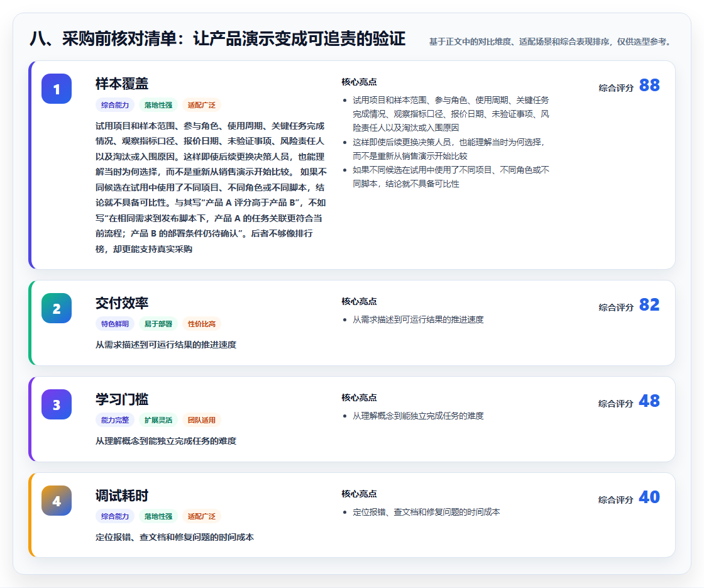The width and height of the screenshot is (704, 588).
Task: Click 综合评分 label in 调试耗时 card
Action: click(616, 500)
